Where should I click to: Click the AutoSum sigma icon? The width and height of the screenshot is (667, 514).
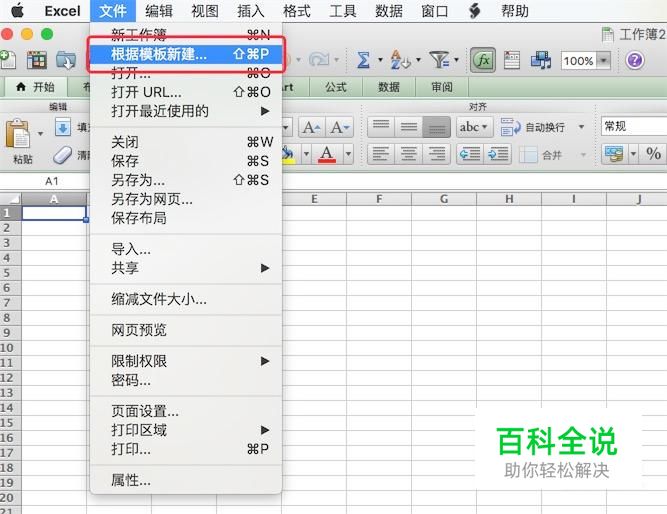[x=363, y=60]
